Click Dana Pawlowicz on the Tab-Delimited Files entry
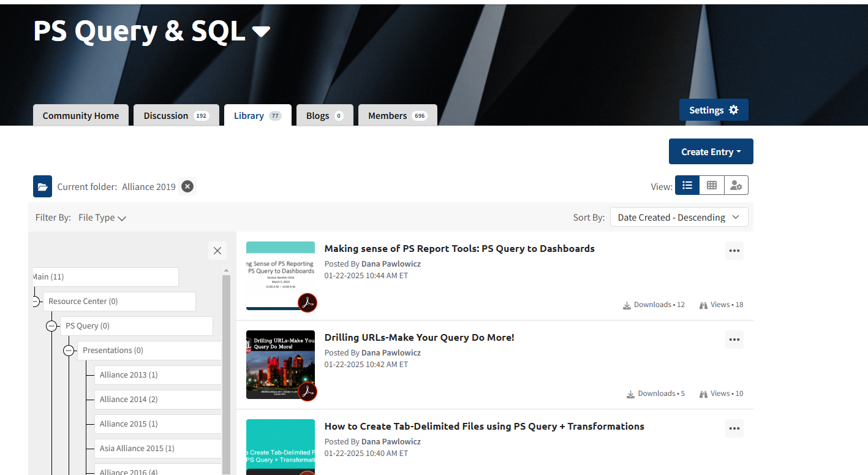The image size is (868, 475). (x=391, y=441)
